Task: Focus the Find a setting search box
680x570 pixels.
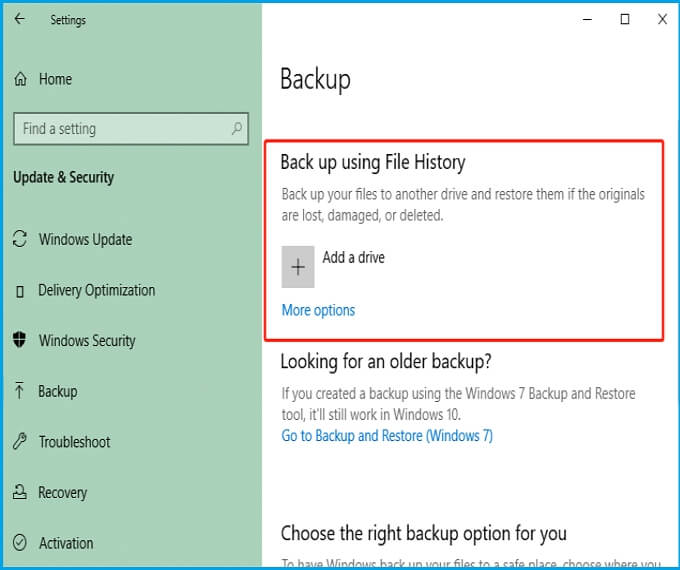Action: (120, 129)
